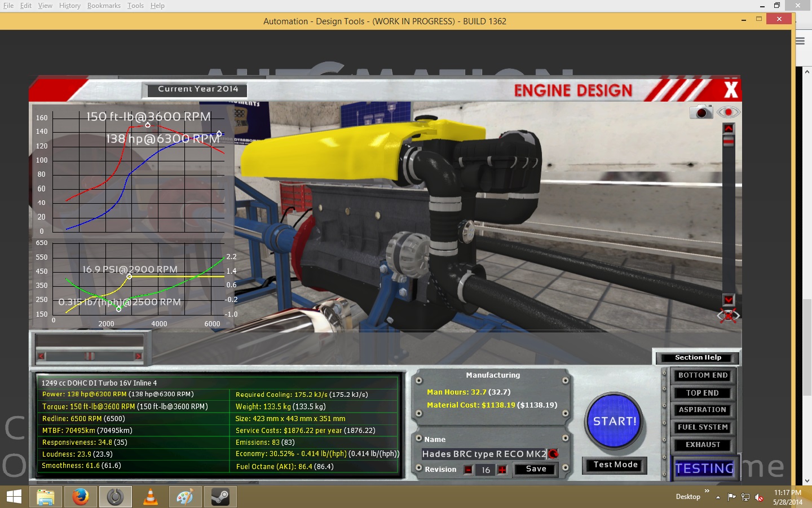Click the vertical scrollbar red-striped handle

(x=729, y=141)
